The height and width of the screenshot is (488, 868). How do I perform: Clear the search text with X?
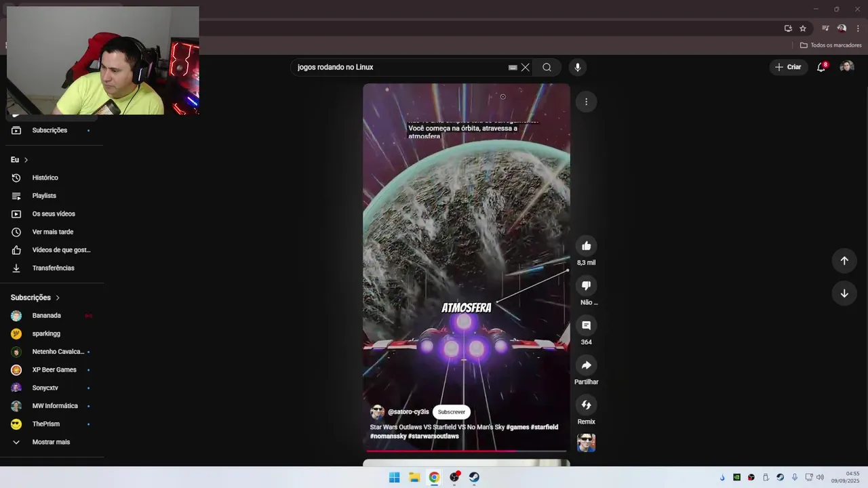[525, 67]
